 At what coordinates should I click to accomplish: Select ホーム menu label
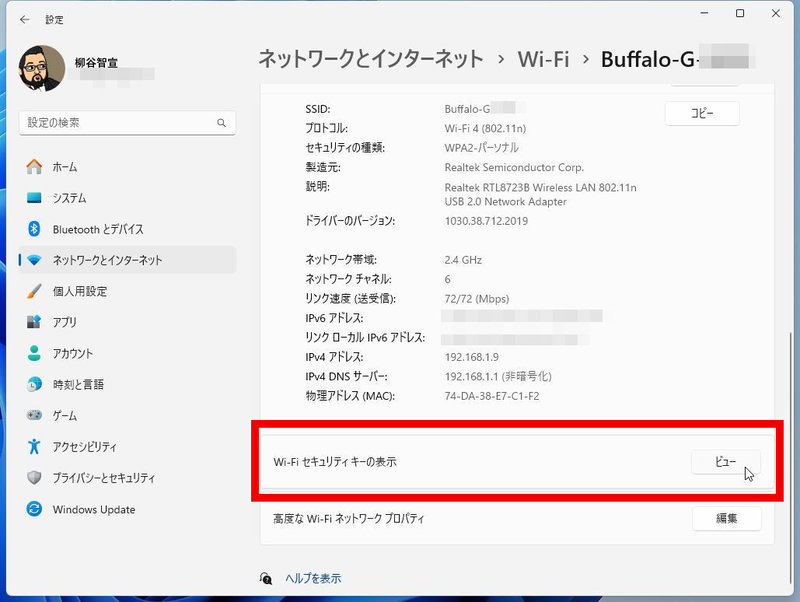point(65,167)
